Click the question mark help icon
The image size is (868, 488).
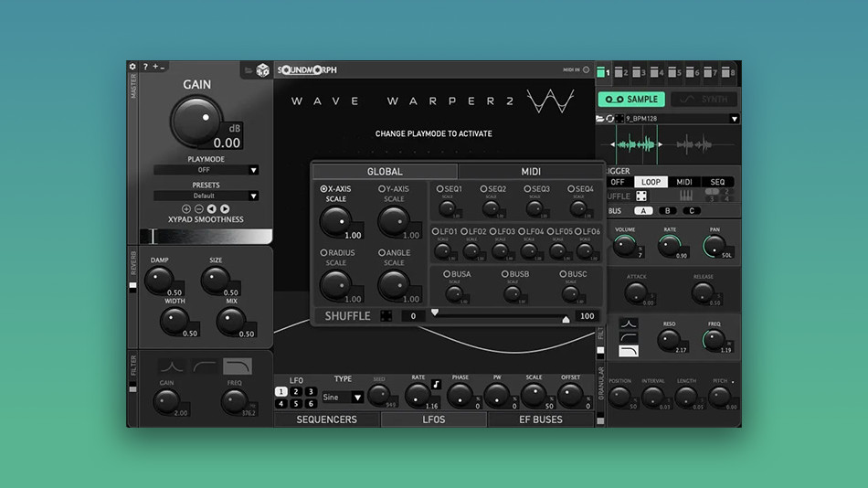tap(146, 67)
